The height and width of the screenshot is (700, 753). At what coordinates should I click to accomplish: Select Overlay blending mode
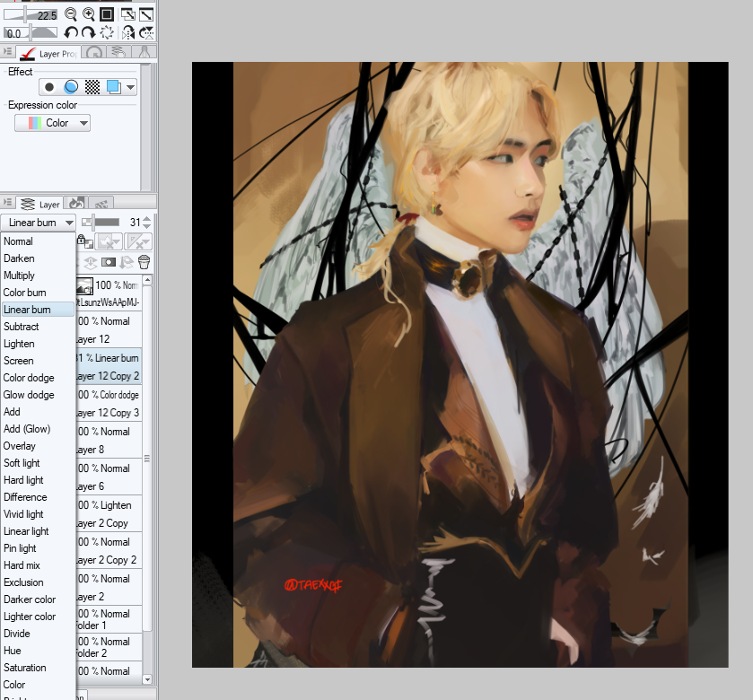[x=38, y=446]
